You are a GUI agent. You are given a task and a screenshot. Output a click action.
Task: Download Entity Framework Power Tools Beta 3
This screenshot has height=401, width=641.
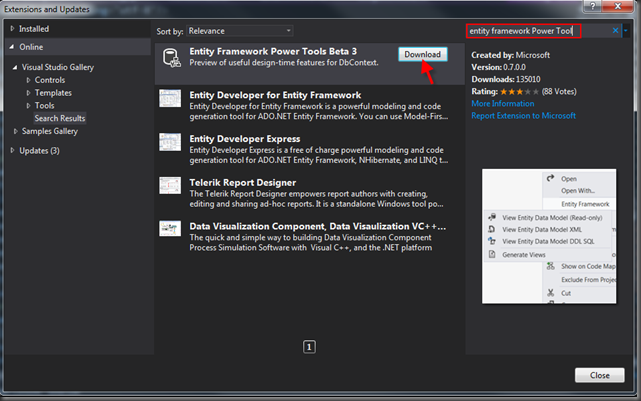[x=423, y=54]
